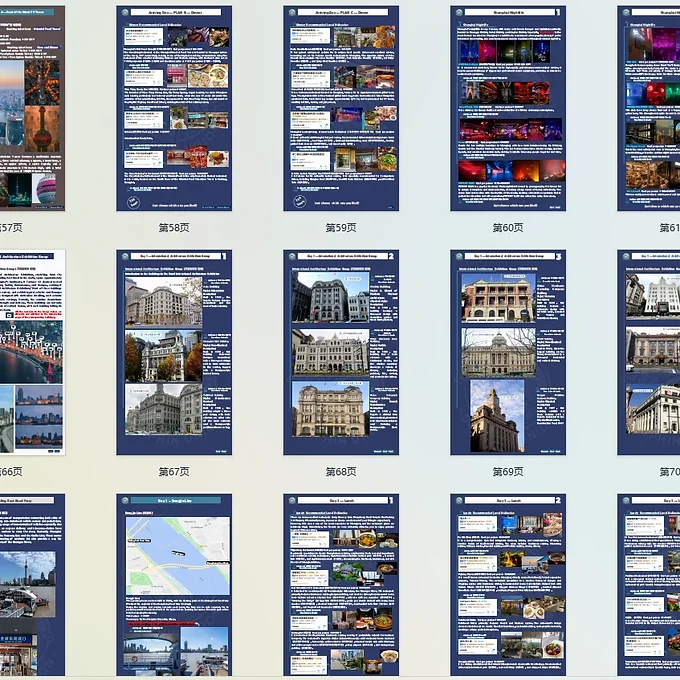The width and height of the screenshot is (680, 680).
Task: Open the partially visible page 61 thumbnail
Action: pyautogui.click(x=649, y=108)
